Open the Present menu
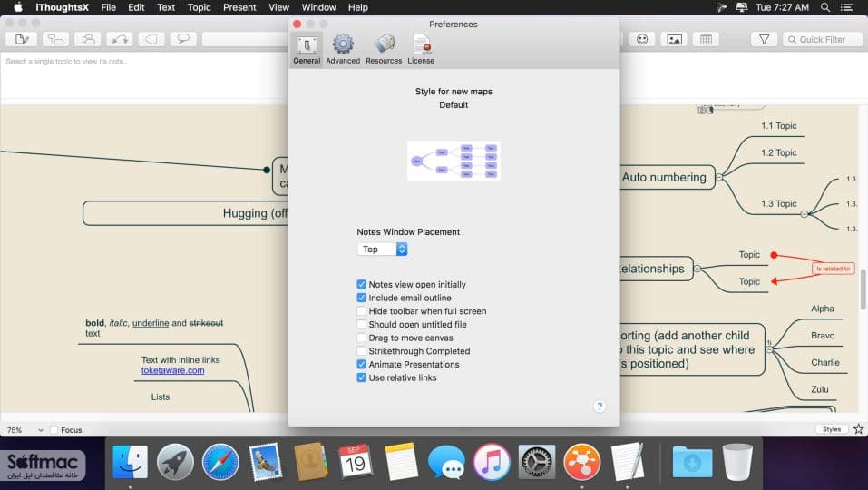 point(239,7)
